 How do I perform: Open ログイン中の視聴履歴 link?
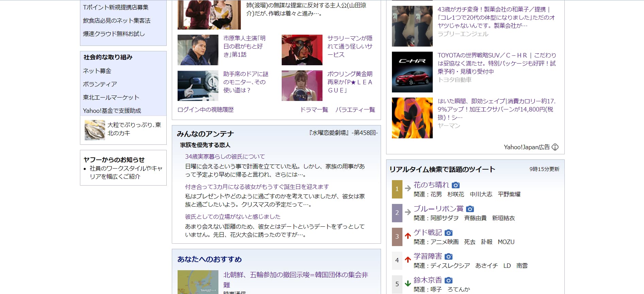[205, 110]
